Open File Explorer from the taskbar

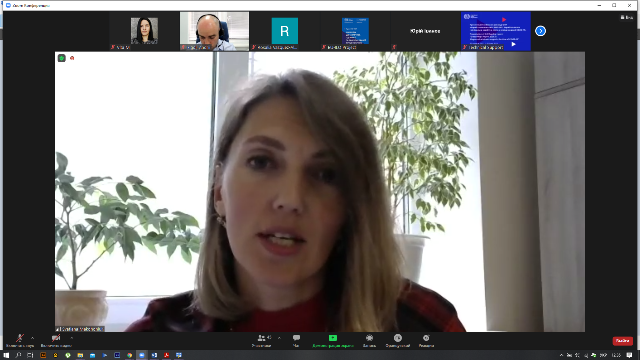(80, 355)
